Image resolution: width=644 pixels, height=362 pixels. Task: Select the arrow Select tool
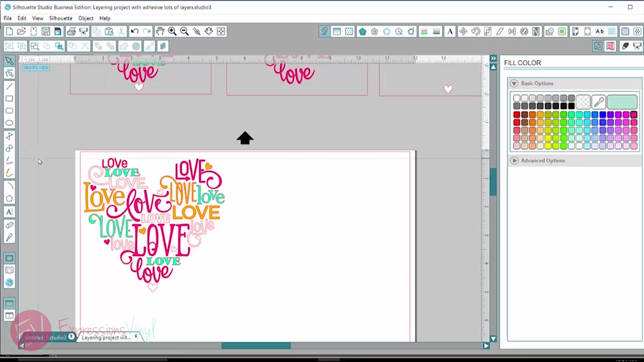tap(9, 61)
